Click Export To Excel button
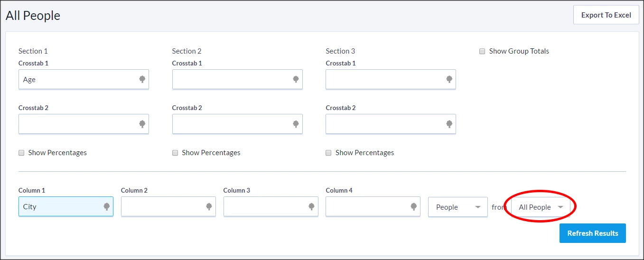 [606, 15]
